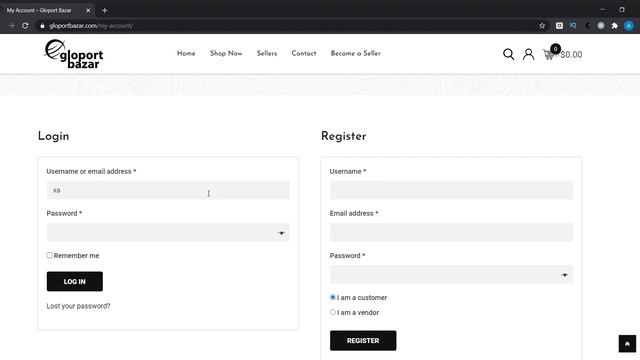640x360 pixels.
Task: Restore down the browser window
Action: 622,9
